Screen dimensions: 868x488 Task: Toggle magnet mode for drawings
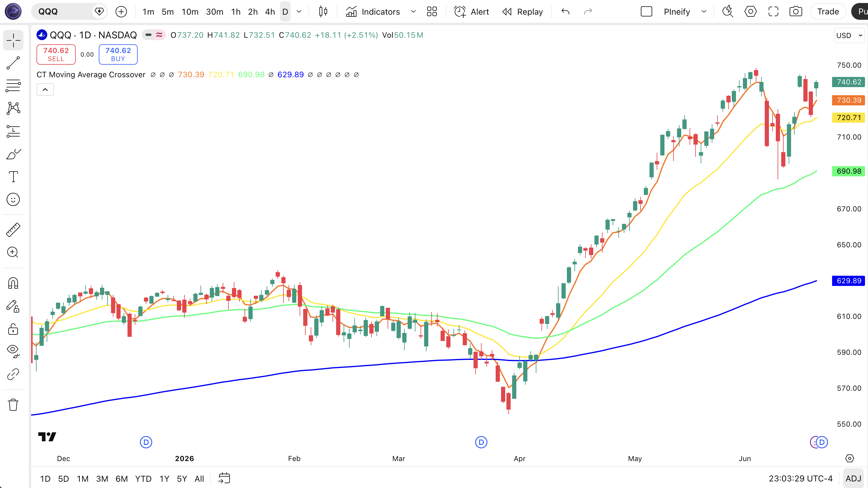point(13,283)
